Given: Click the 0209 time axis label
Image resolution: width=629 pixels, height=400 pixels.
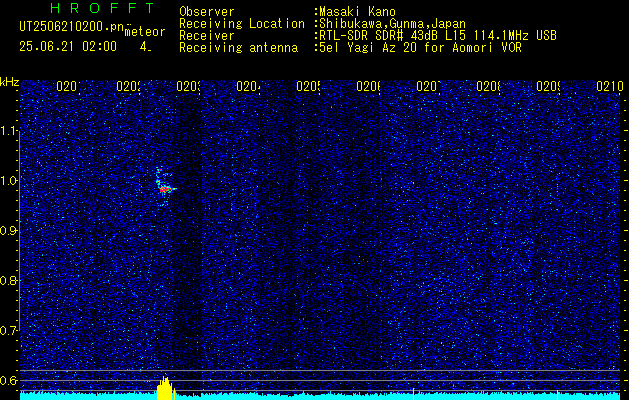Looking at the screenshot, I should click(548, 86).
